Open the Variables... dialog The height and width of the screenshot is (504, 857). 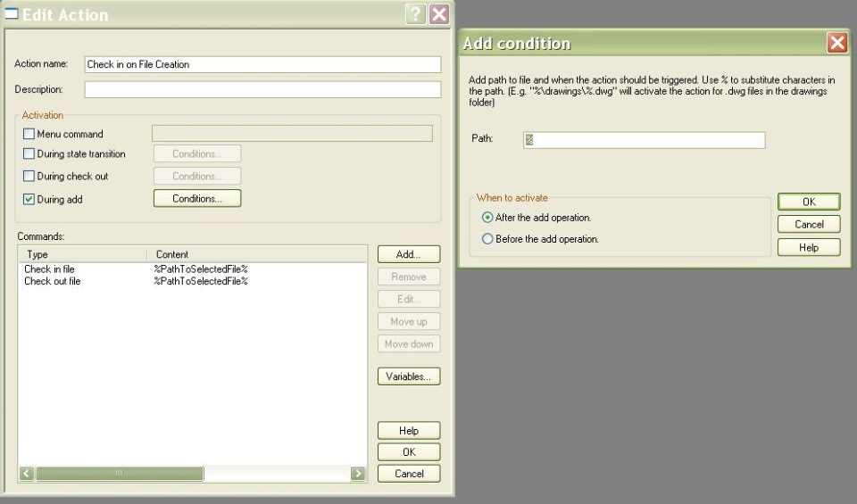(409, 376)
